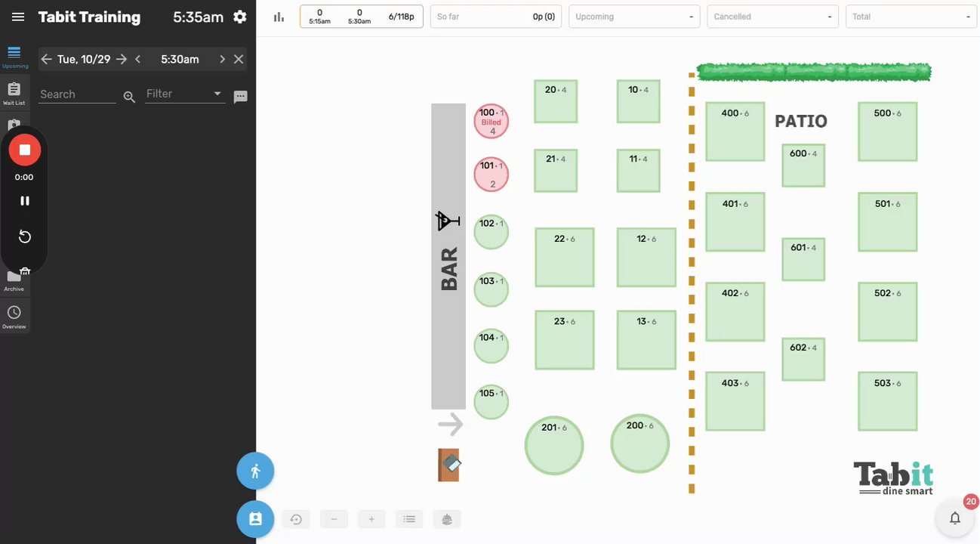Expand the Cancelled summary box
This screenshot has height=544, width=980.
(x=772, y=17)
